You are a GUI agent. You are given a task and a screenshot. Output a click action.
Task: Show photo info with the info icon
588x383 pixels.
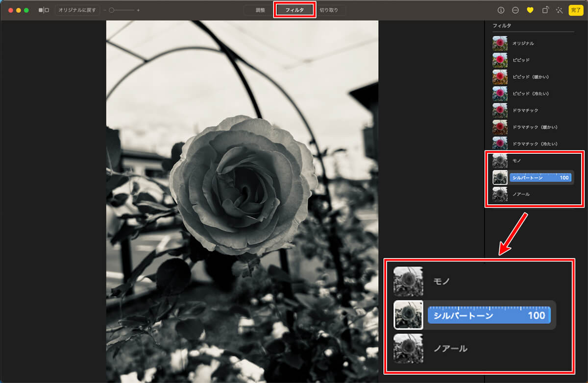501,10
